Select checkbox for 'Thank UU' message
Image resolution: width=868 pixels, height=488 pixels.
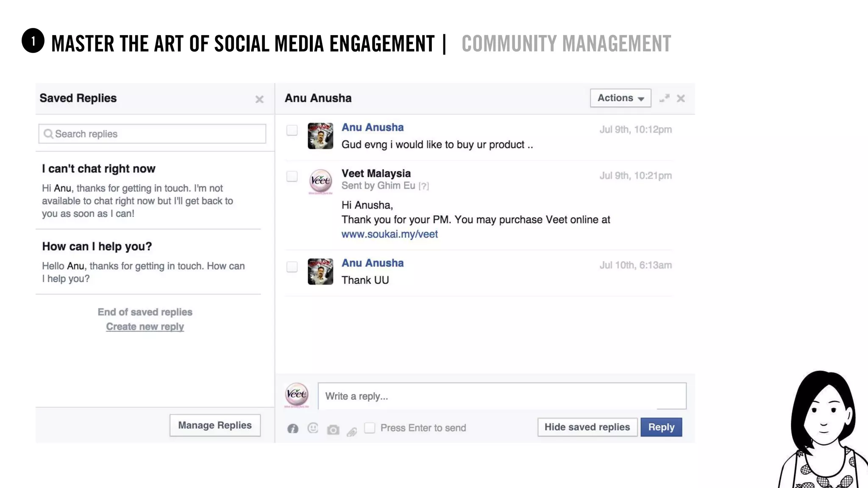click(292, 267)
